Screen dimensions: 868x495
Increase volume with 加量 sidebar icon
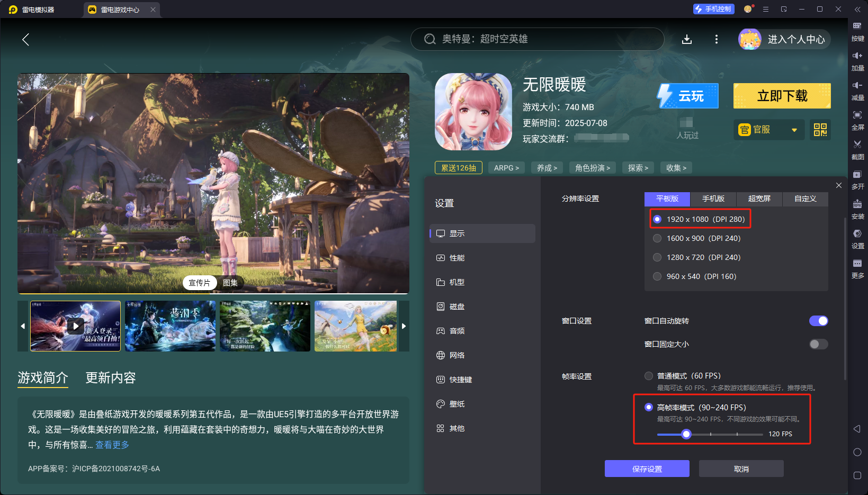[x=857, y=61]
